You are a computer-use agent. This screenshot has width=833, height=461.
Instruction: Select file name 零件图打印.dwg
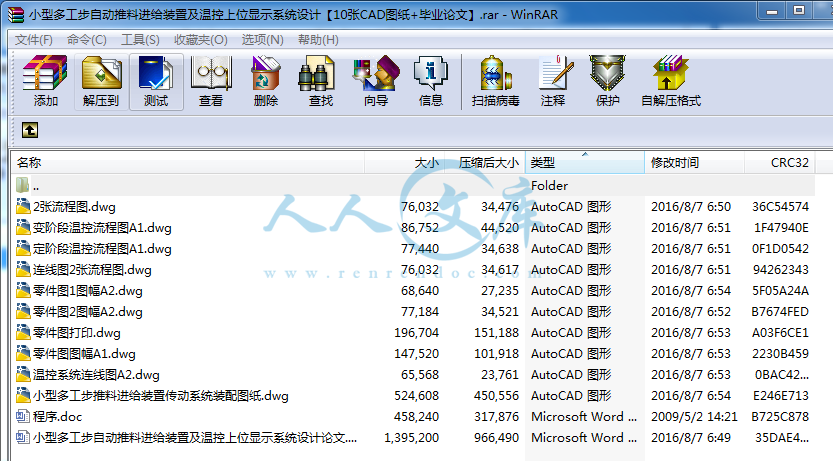[76, 332]
